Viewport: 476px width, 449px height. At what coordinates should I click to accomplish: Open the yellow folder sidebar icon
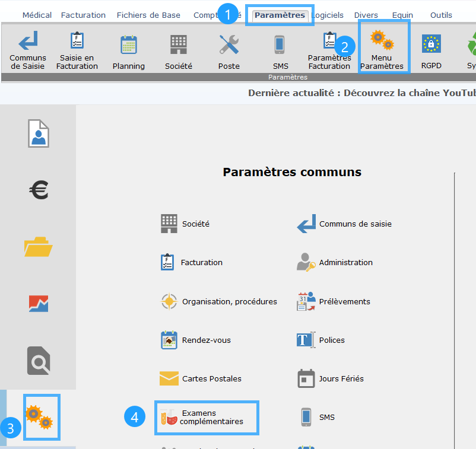[x=38, y=247]
